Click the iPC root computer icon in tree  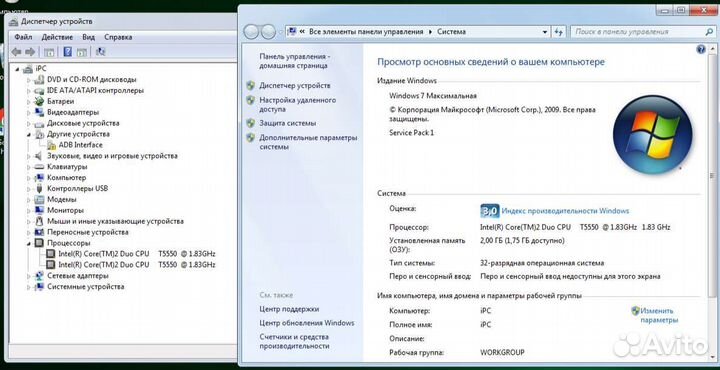point(28,68)
